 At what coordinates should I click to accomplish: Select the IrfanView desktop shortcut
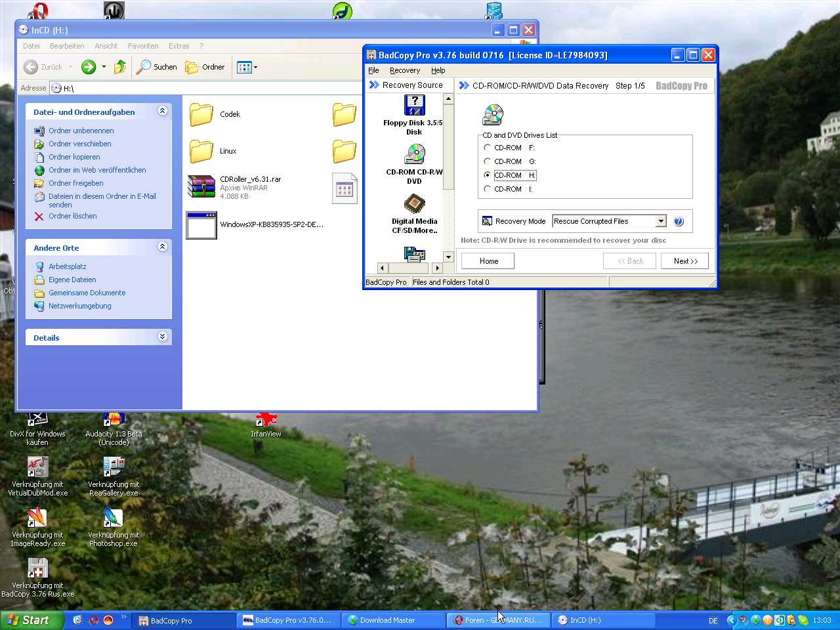tap(266, 425)
